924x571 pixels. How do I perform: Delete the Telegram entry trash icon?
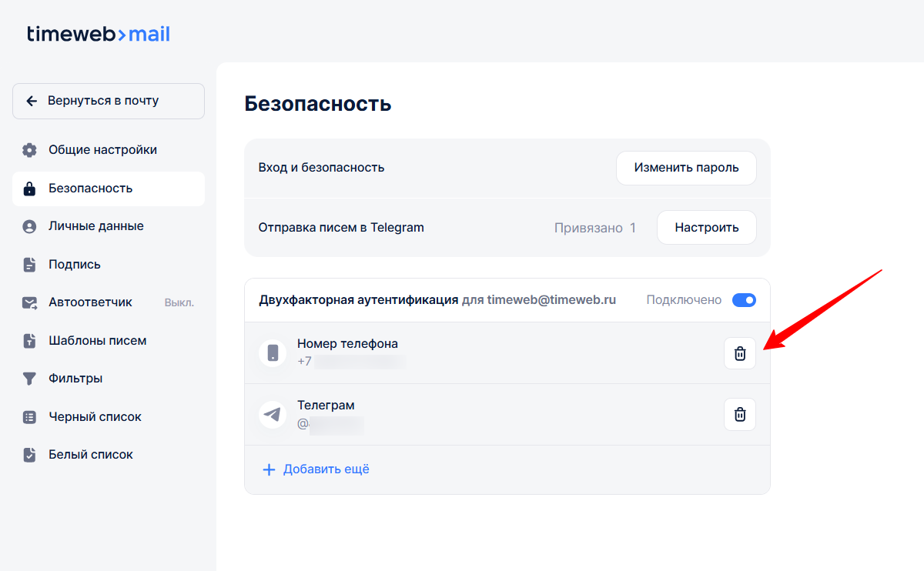(x=740, y=415)
